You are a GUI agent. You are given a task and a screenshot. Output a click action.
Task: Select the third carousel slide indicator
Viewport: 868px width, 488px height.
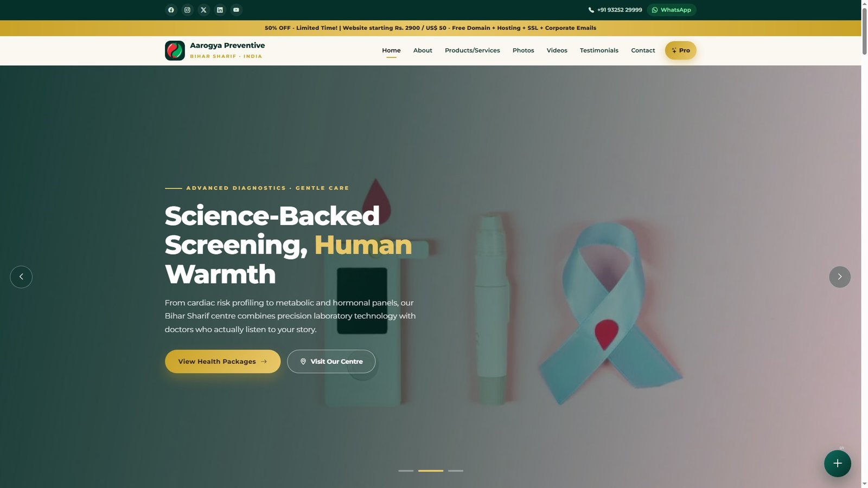pyautogui.click(x=456, y=471)
